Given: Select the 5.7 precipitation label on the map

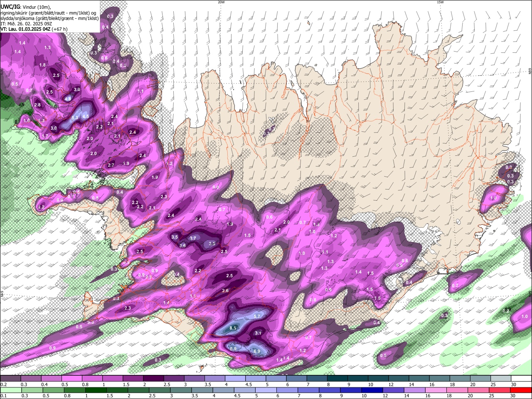Looking at the screenshot, I should (x=256, y=316).
